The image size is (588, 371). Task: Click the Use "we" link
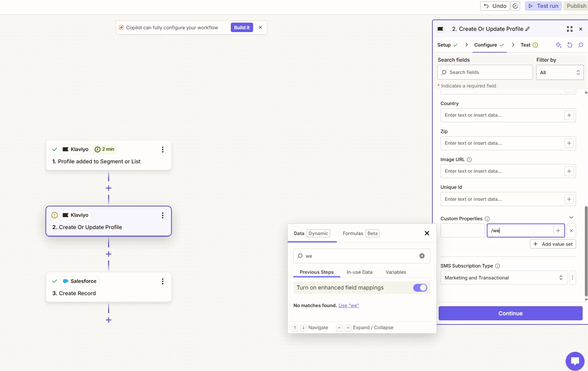[349, 306]
